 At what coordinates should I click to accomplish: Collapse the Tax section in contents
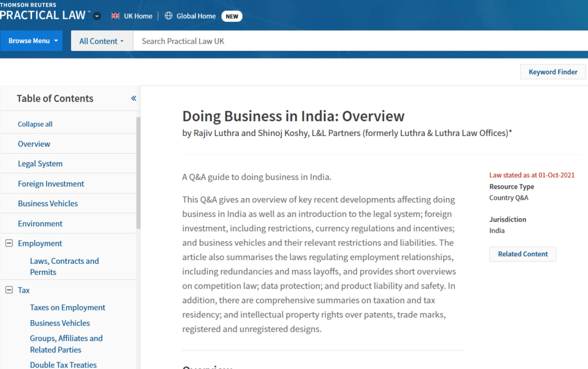tap(9, 290)
